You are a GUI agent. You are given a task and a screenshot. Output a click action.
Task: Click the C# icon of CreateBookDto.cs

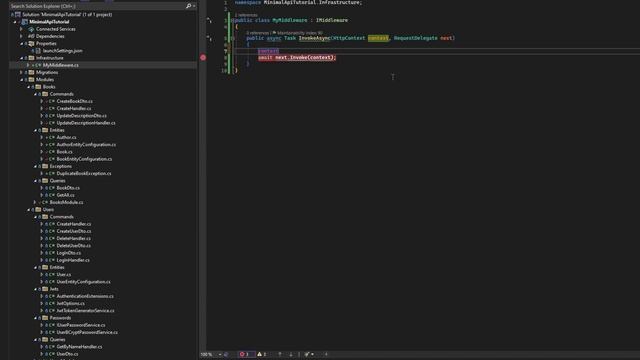click(52, 101)
